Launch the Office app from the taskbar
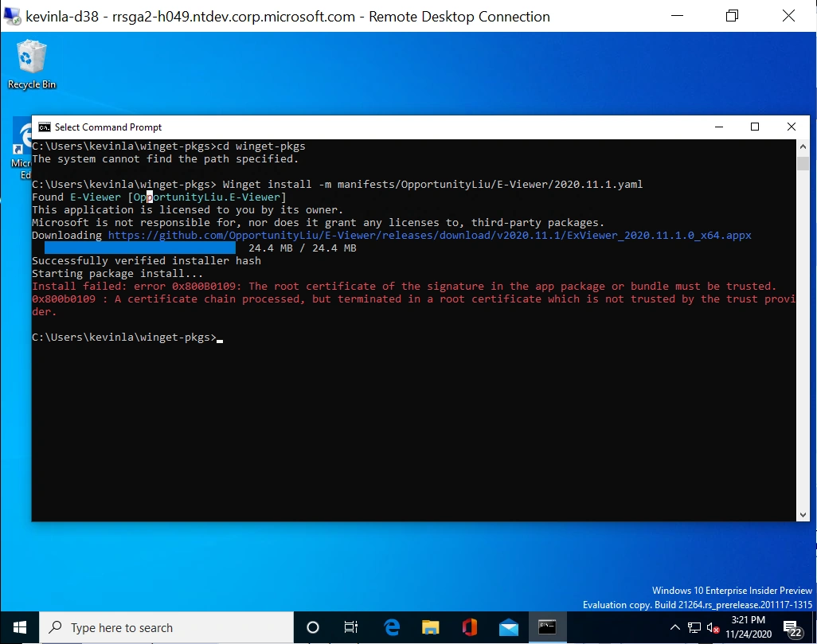The width and height of the screenshot is (817, 644). 469,627
